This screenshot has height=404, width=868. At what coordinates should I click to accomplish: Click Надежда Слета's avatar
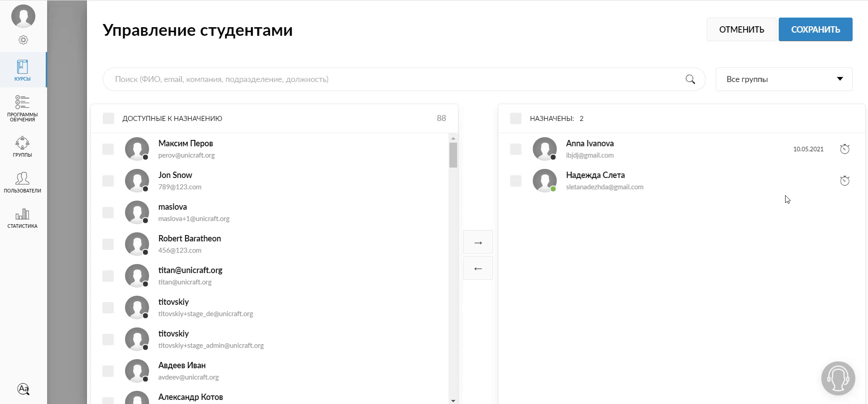click(545, 181)
